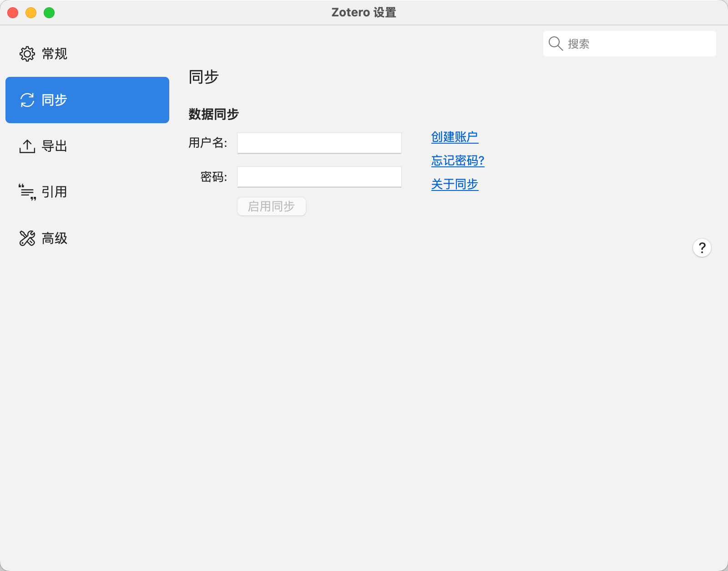The image size is (728, 571).
Task: Click the sync arrows icon beside 同步
Action: coord(27,100)
